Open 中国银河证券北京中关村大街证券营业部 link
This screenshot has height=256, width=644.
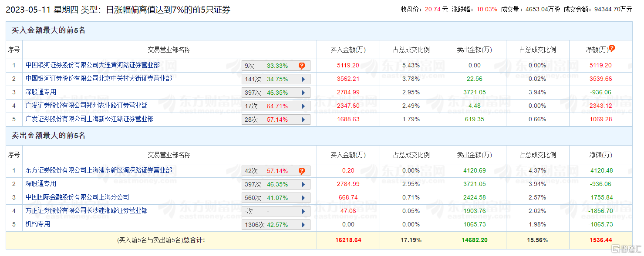(x=99, y=79)
